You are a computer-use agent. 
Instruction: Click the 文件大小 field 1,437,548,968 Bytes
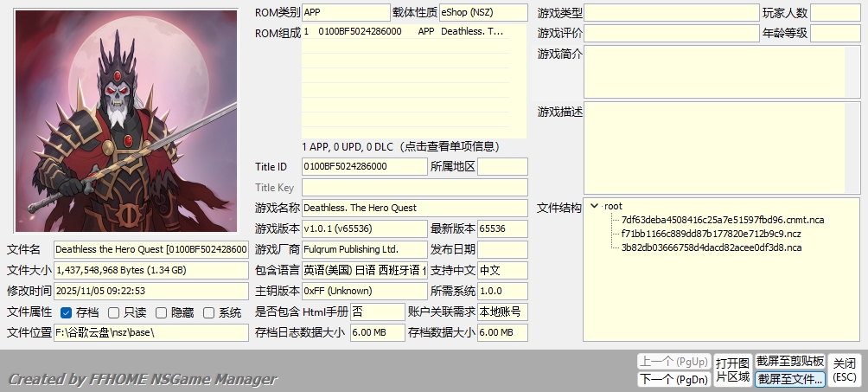point(151,270)
